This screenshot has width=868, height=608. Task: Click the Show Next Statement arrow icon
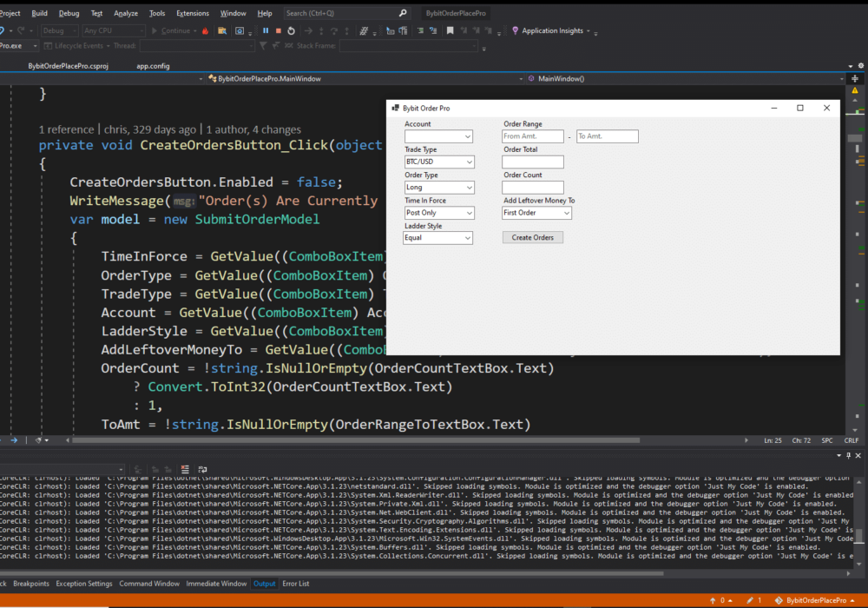tap(307, 30)
